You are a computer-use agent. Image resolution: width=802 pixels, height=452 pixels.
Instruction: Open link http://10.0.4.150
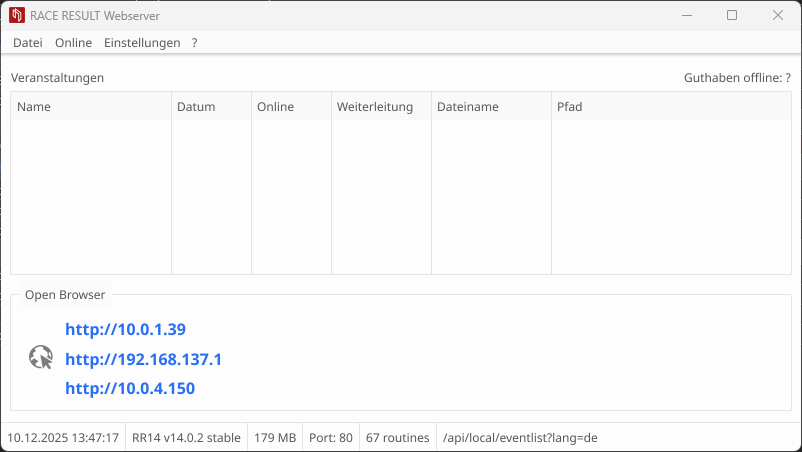[x=130, y=388]
